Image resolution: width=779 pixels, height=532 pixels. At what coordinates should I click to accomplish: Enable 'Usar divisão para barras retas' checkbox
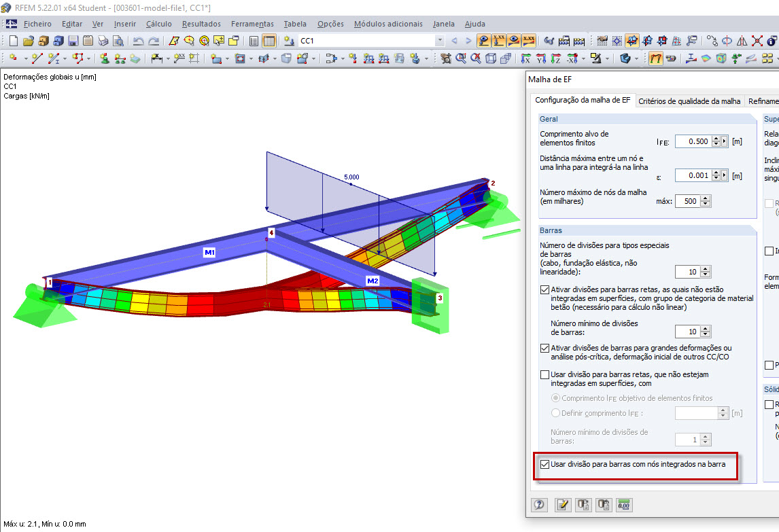point(545,374)
